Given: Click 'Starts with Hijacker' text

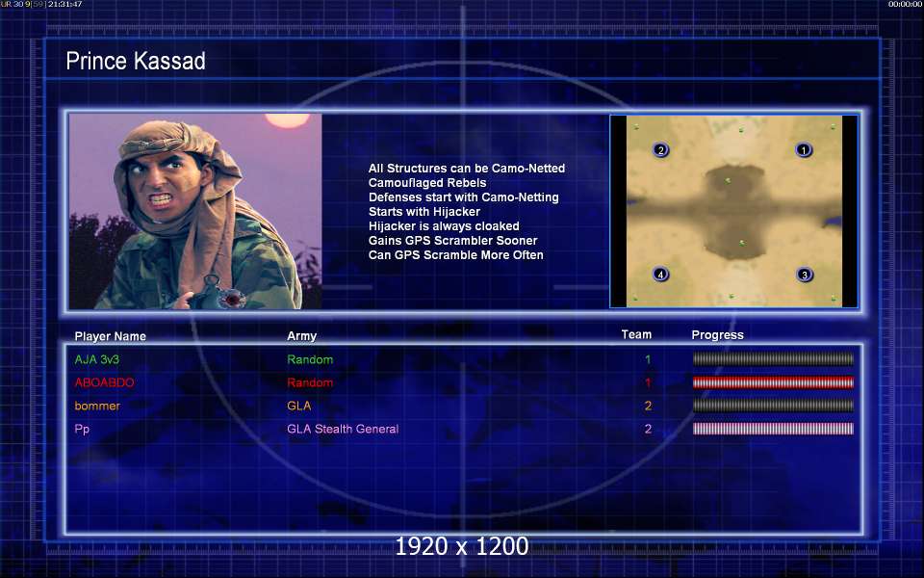Looking at the screenshot, I should [424, 211].
